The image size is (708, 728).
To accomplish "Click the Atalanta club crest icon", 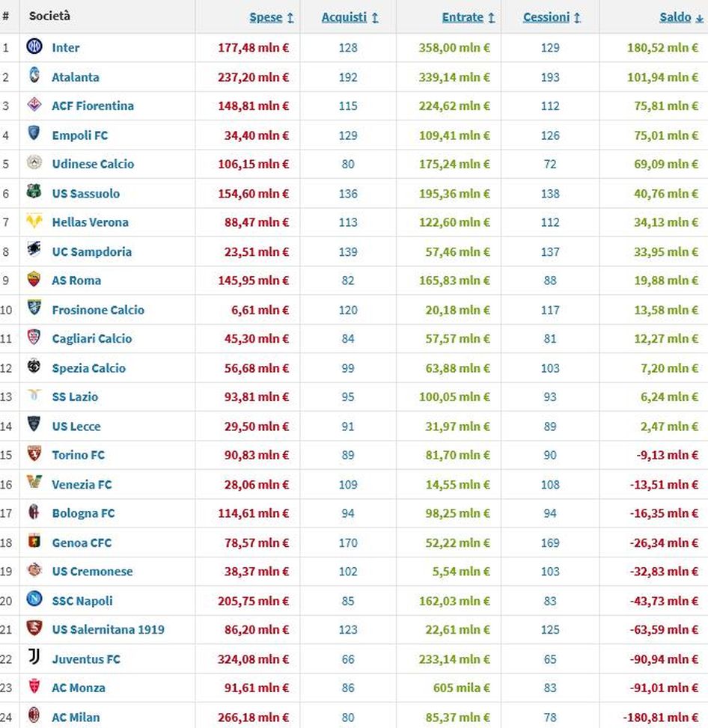I will (34, 76).
